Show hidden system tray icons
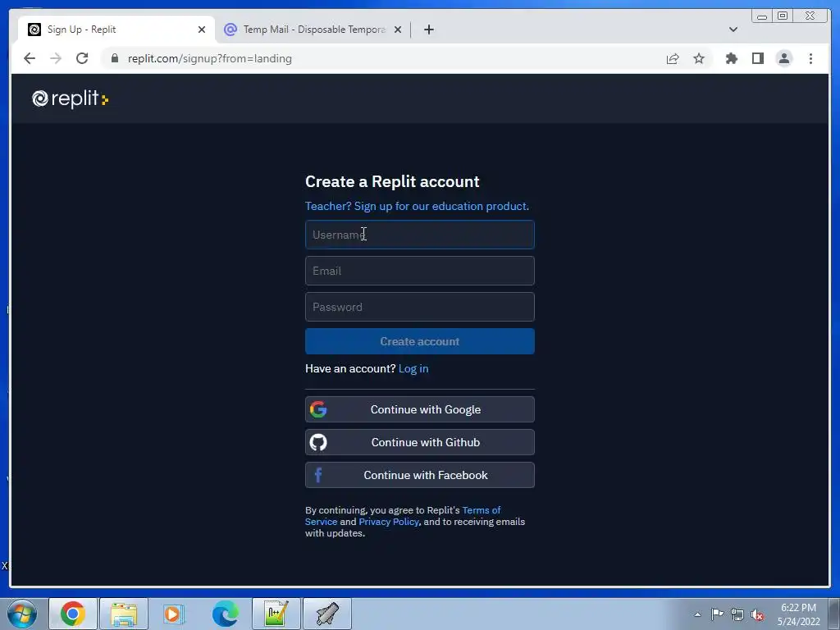Image resolution: width=840 pixels, height=630 pixels. tap(697, 614)
